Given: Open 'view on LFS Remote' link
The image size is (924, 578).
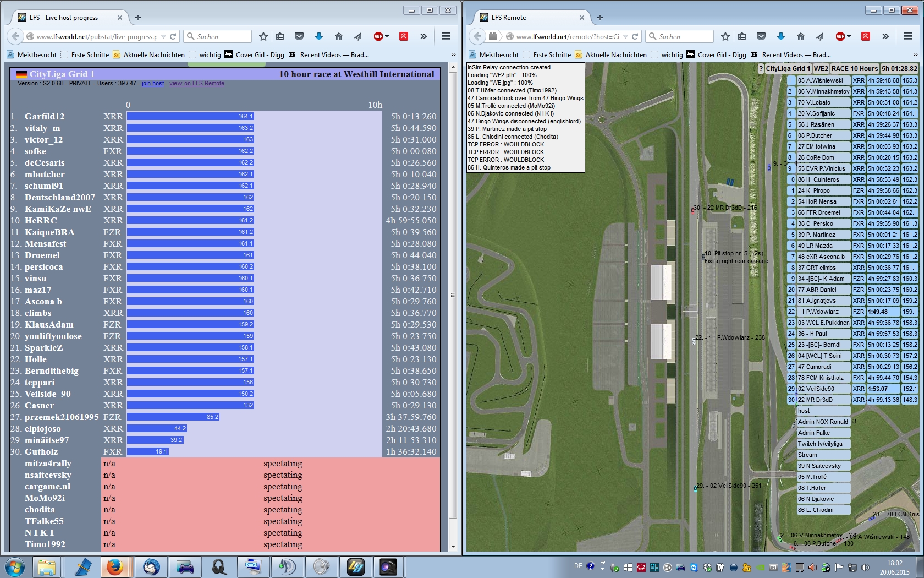Looking at the screenshot, I should point(196,84).
